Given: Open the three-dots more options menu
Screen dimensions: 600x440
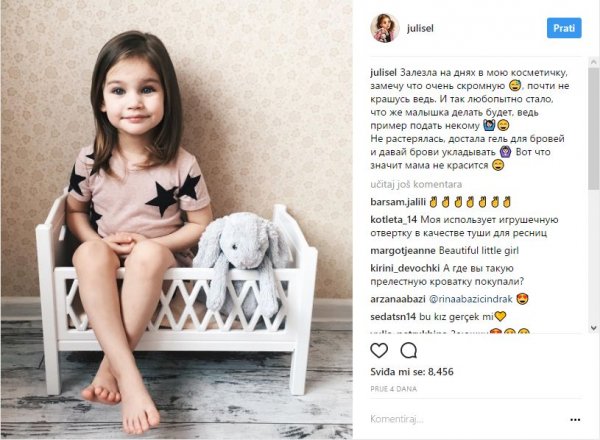Looking at the screenshot, I should pyautogui.click(x=575, y=420).
